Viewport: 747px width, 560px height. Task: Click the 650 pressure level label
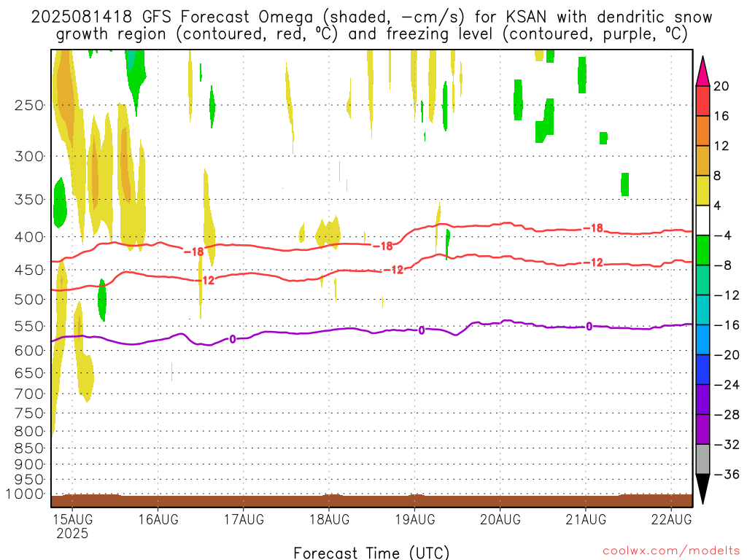29,373
